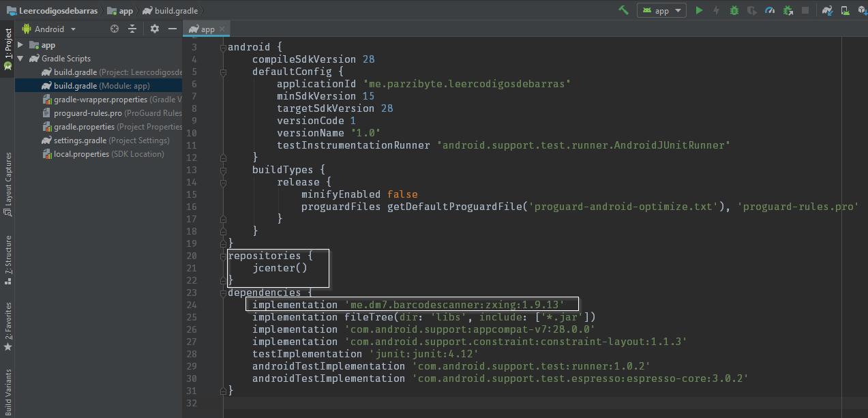Open build.gradle (Project: Leercodigosdebarras)
Viewport: 868px width, 418px height.
pyautogui.click(x=112, y=72)
